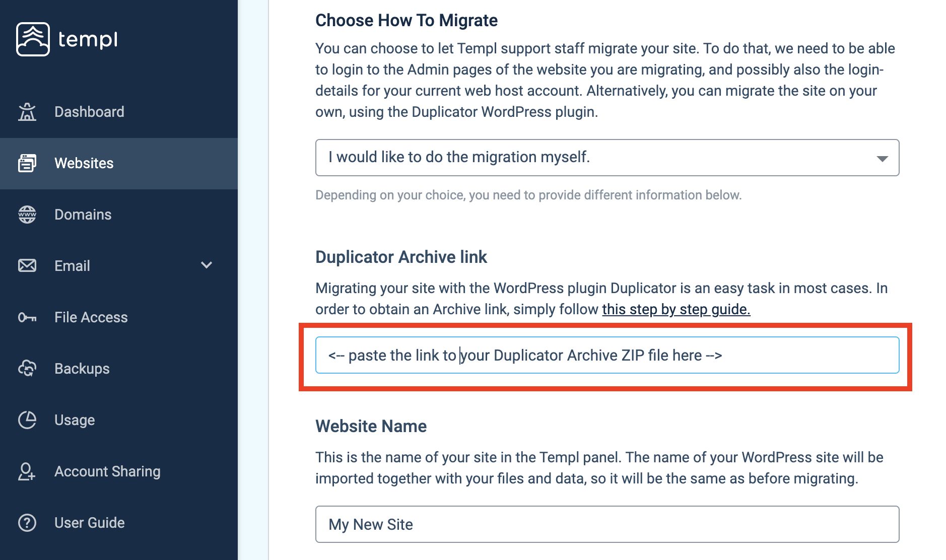Viewport: 946px width, 560px height.
Task: Click the Email envelope icon
Action: [27, 266]
